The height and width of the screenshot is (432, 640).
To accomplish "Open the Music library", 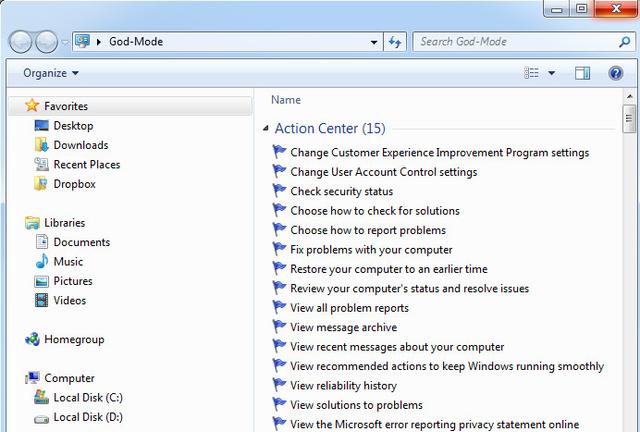I will [x=68, y=262].
